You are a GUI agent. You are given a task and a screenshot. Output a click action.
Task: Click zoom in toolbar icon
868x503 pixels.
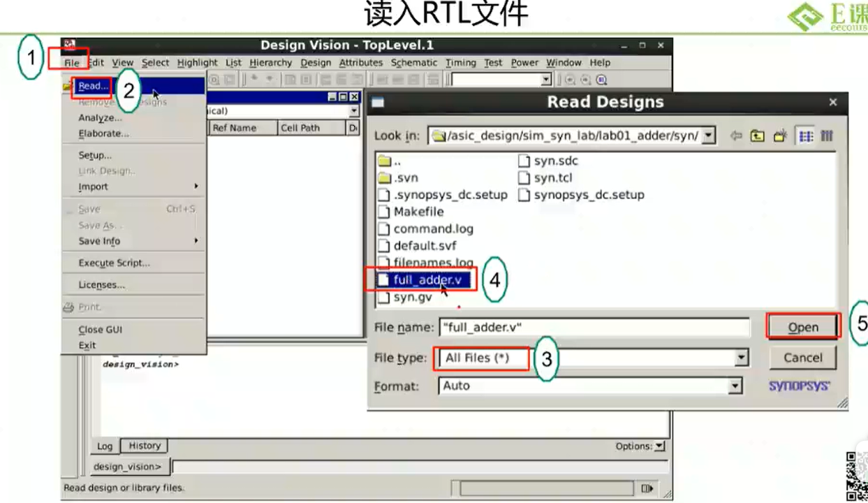coord(571,80)
